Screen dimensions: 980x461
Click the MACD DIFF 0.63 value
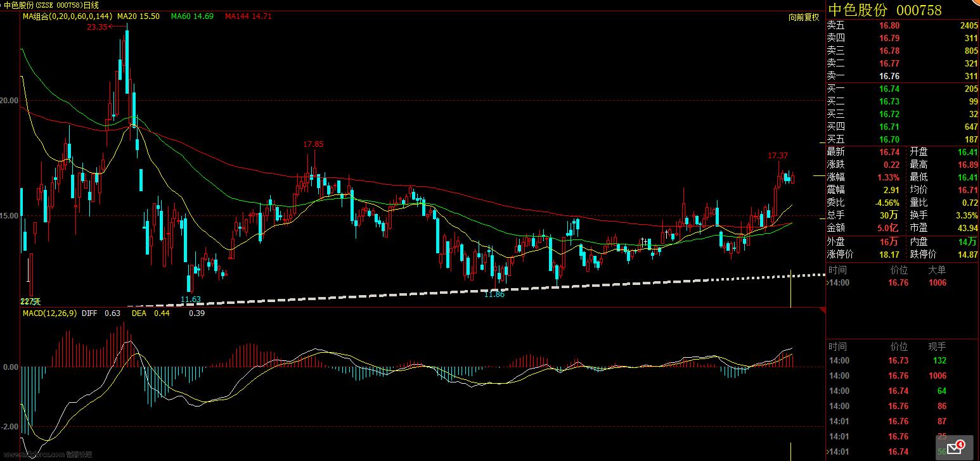click(101, 313)
